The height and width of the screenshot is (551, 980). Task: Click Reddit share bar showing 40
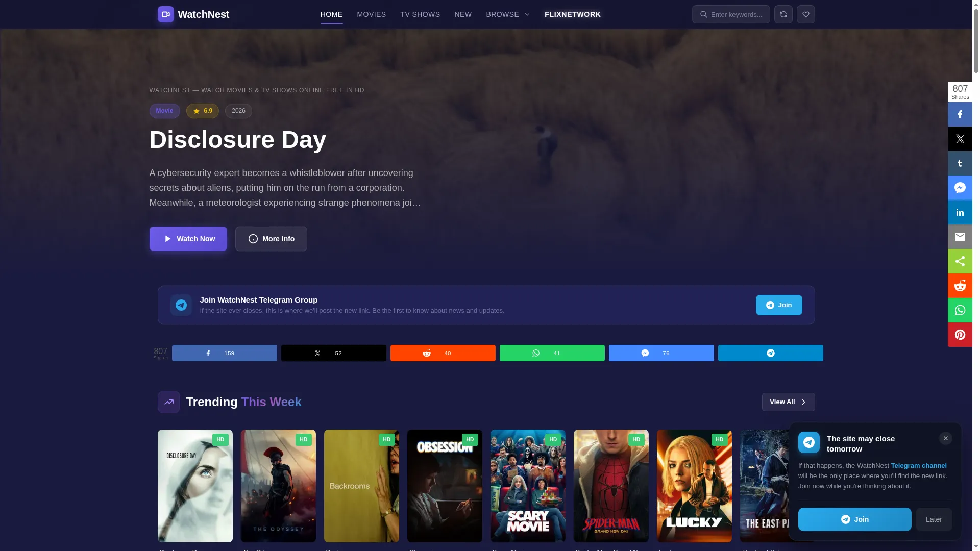click(443, 353)
